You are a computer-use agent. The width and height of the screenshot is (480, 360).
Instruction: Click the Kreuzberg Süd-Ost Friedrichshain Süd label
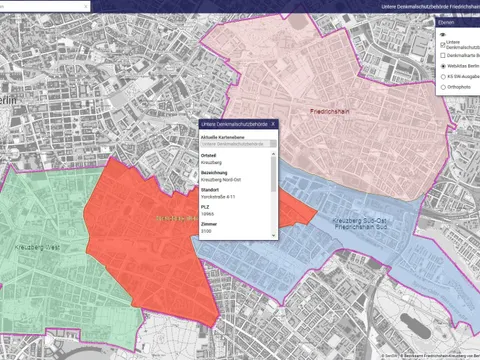360,224
